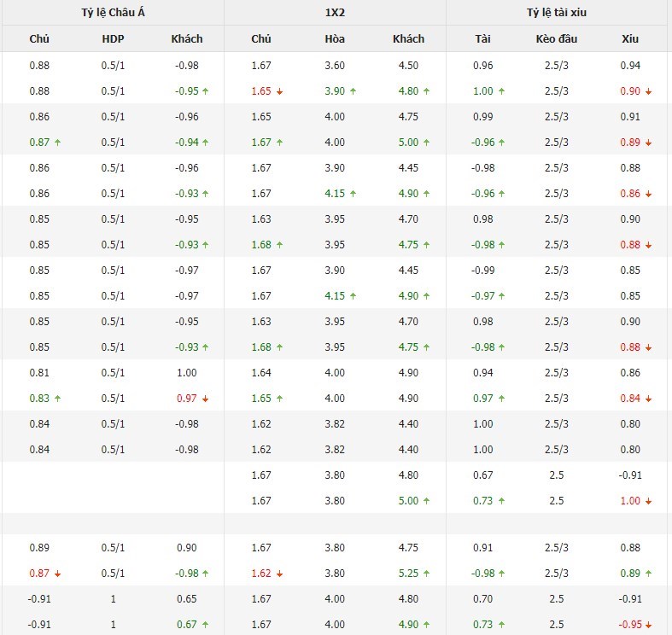Select the 1X2 section header
This screenshot has height=635, width=672.
(335, 13)
